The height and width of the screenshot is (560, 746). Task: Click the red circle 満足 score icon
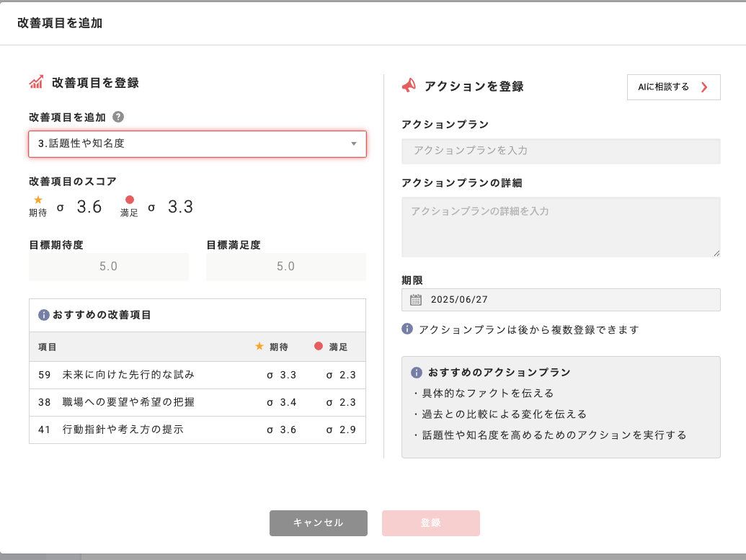pos(130,200)
